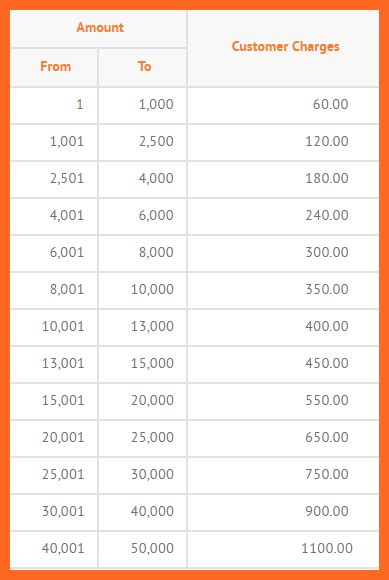Select the 15,000 To cell
Screen dimensions: 389x580
[x=142, y=364]
